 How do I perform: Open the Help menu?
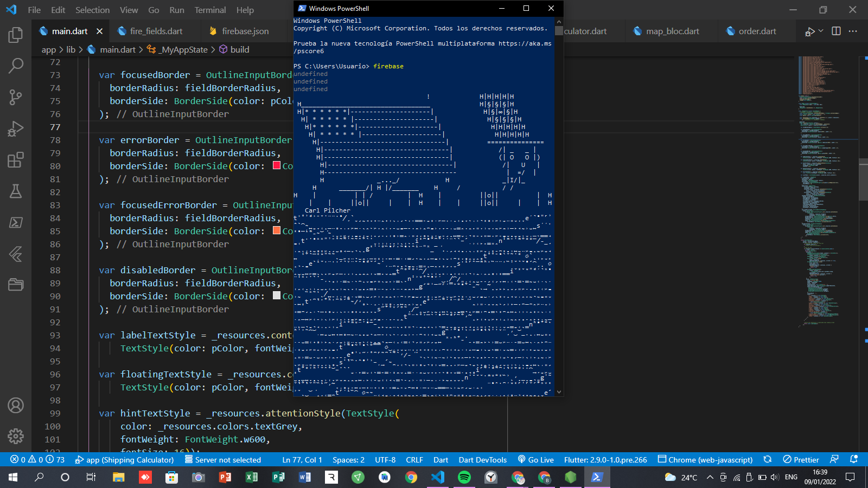coord(245,10)
